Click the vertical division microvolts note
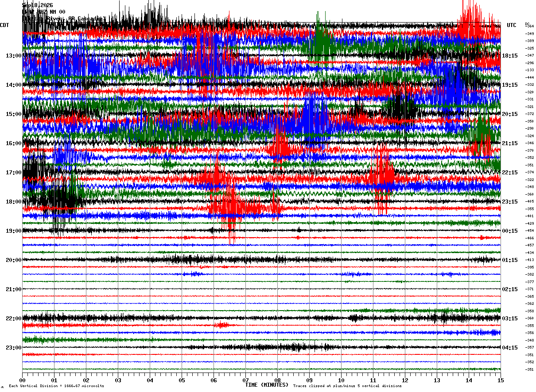Screen dimensions: 536x392 (x=56, y=386)
